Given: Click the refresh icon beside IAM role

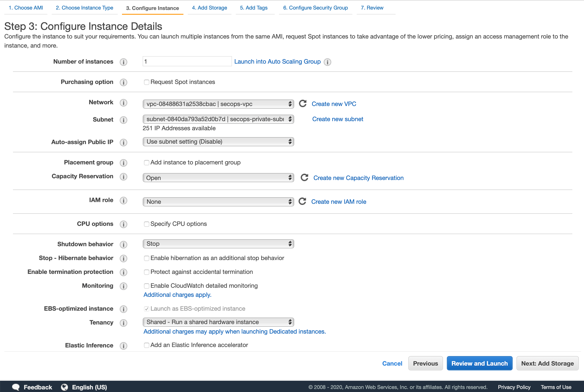Looking at the screenshot, I should (303, 201).
